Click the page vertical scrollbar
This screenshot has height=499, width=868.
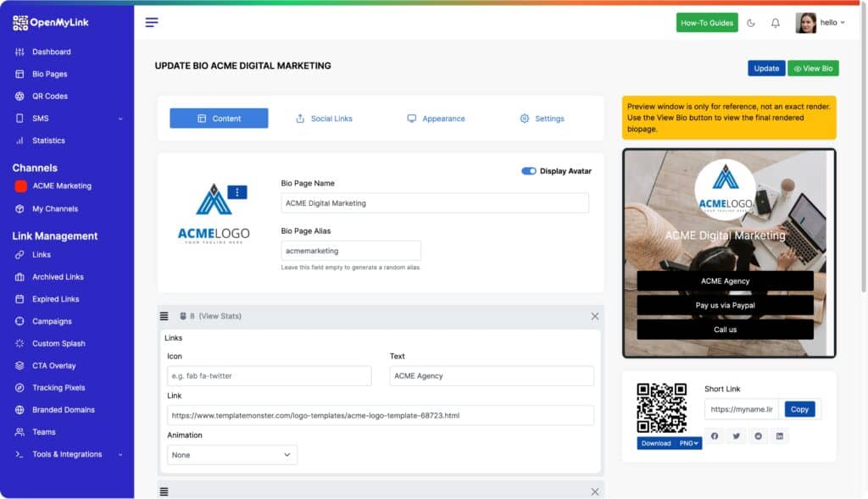point(864,149)
